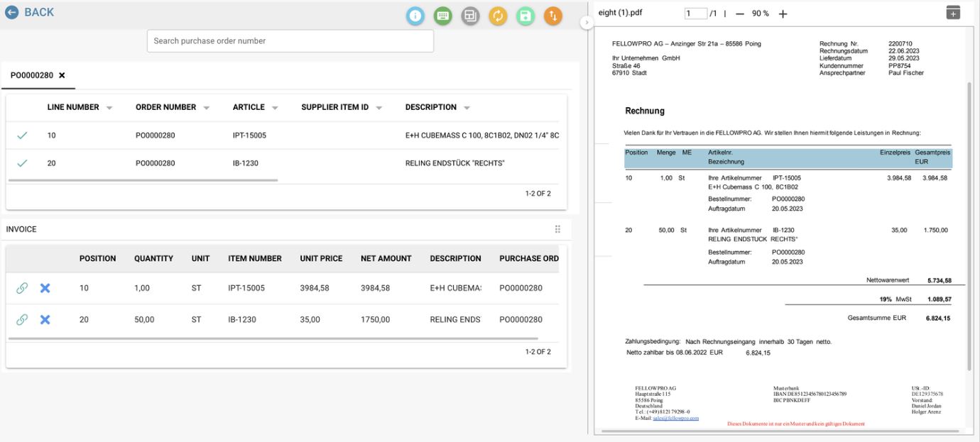This screenshot has width=980, height=442.
Task: Close the PO0000280 tab
Action: [x=62, y=75]
